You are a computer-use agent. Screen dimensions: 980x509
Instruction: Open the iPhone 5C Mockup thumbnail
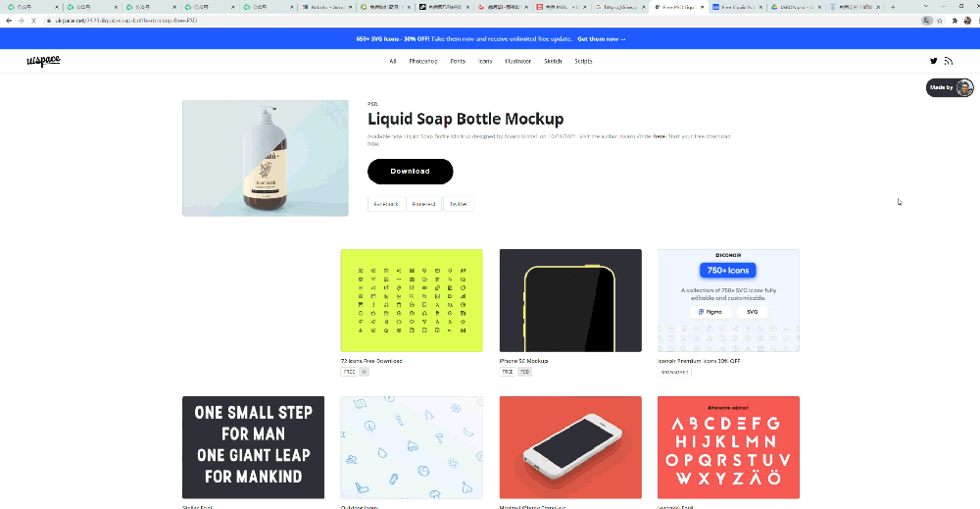(x=570, y=300)
